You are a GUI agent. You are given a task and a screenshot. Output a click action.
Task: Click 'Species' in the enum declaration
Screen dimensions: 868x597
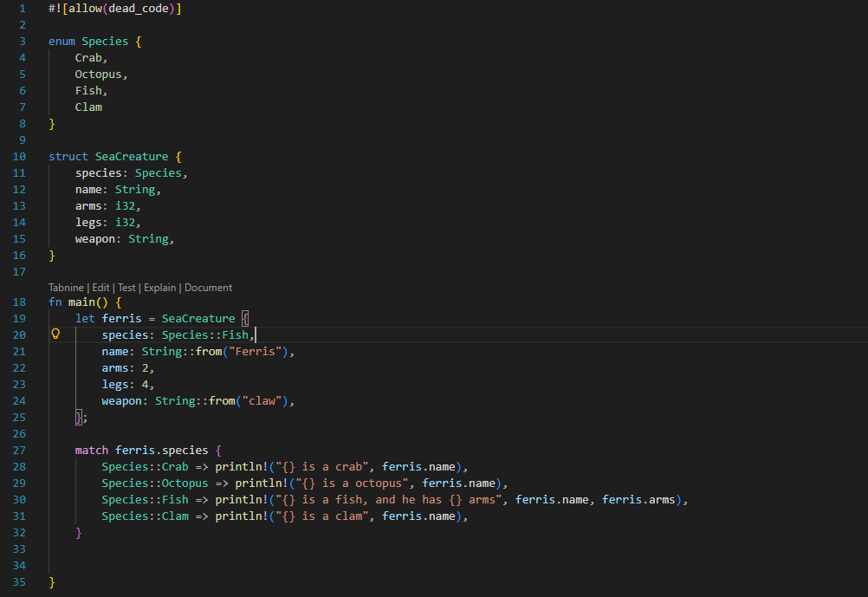pyautogui.click(x=105, y=42)
